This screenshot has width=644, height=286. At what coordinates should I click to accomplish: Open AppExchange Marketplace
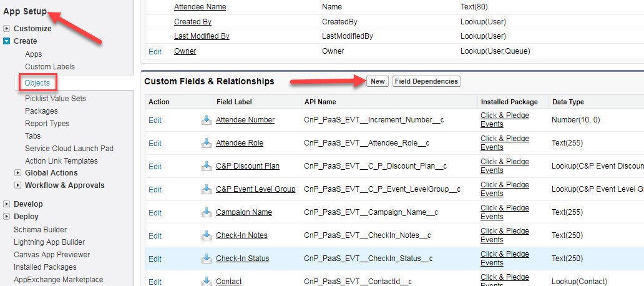point(58,279)
